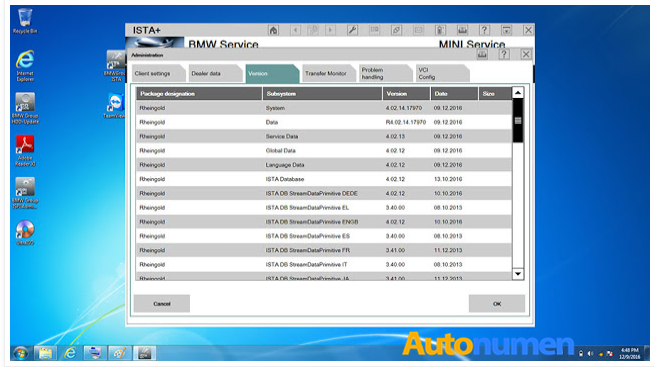Select the Version tab
This screenshot has width=654, height=367.
(272, 73)
